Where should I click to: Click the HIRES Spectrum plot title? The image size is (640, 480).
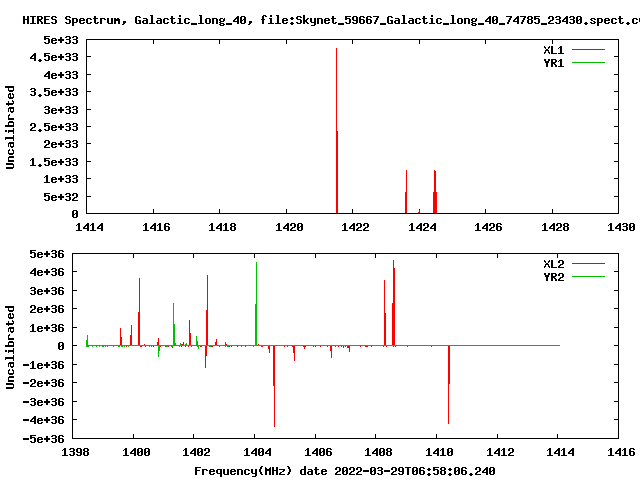[x=331, y=20]
